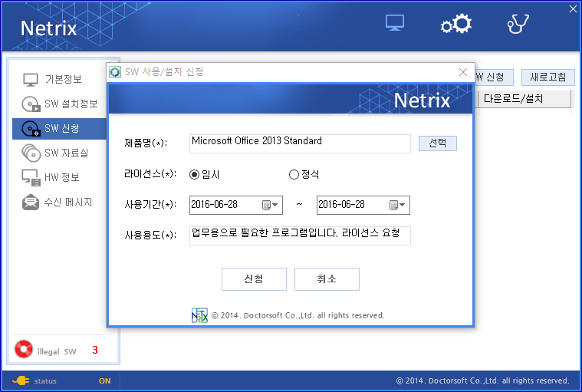Expand the start date dropdown arrow
Image resolution: width=582 pixels, height=392 pixels.
tap(275, 205)
